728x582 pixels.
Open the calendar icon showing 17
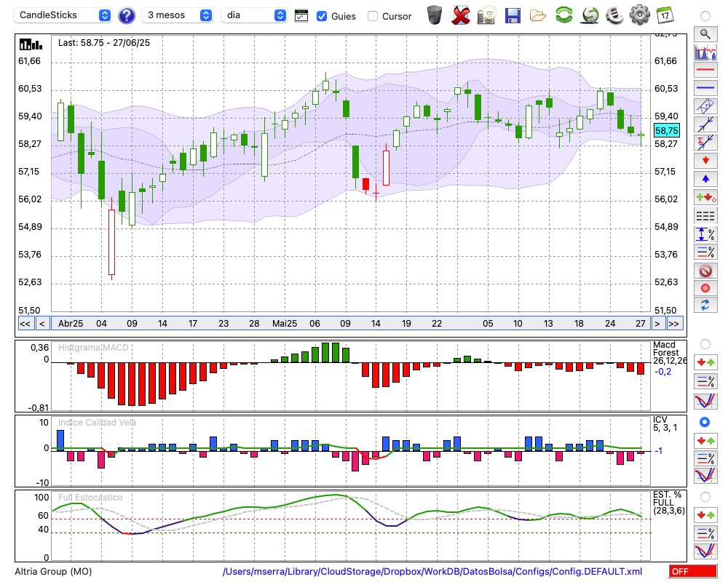665,15
